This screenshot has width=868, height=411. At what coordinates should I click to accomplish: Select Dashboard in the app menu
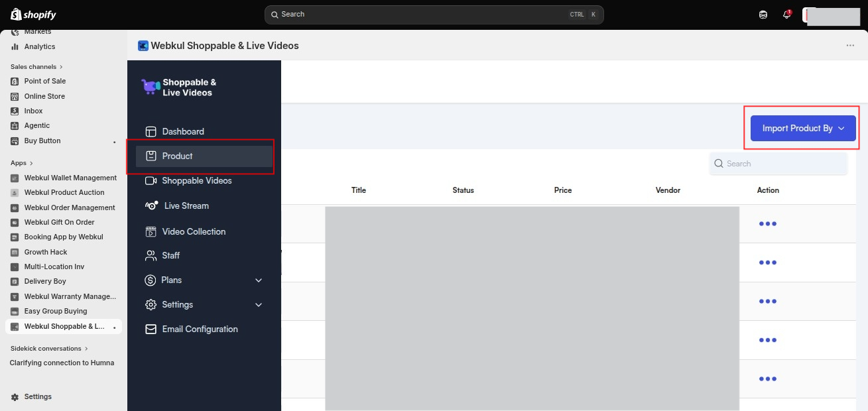[x=183, y=131]
